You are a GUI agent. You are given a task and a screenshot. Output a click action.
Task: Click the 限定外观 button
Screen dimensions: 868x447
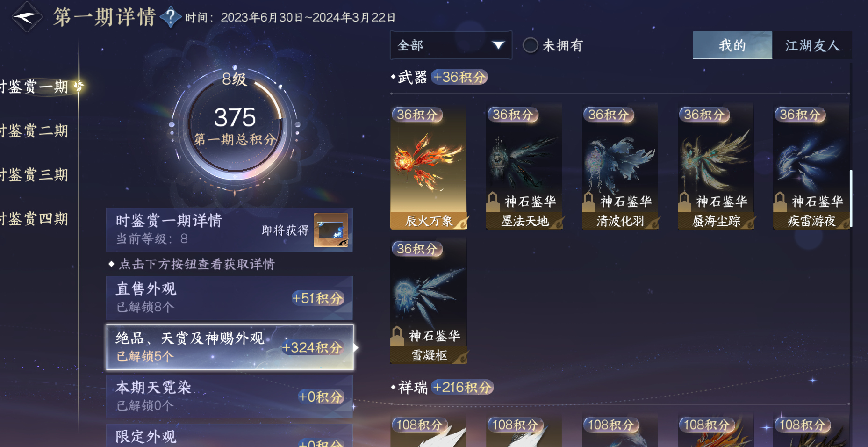230,436
